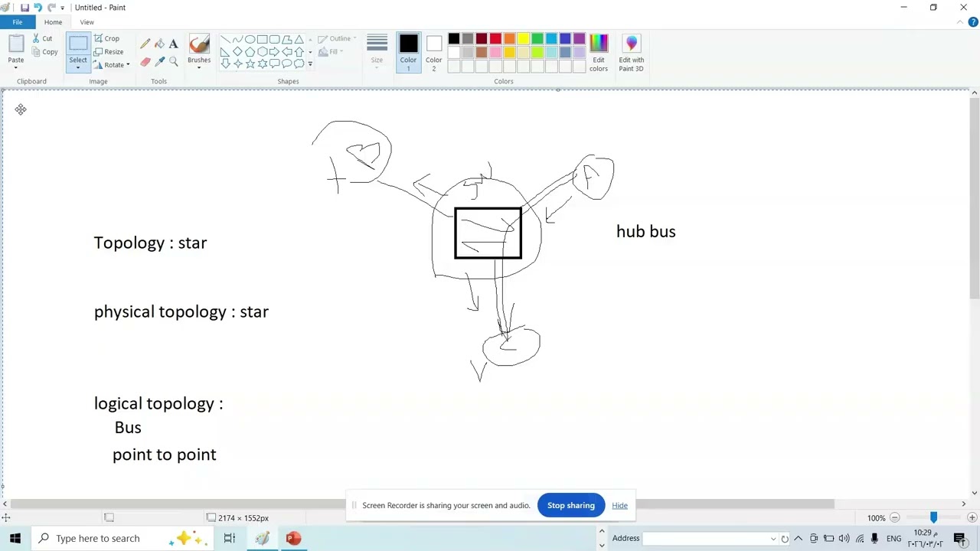Open the shape Fill dropdown
The width and height of the screenshot is (980, 551).
click(331, 52)
